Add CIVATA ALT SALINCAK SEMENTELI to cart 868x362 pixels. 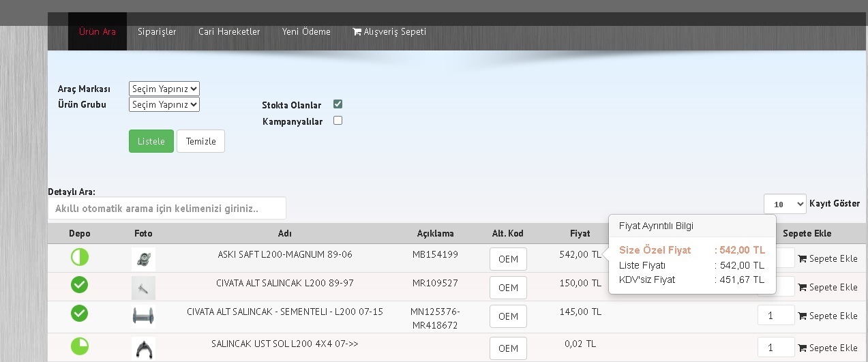pyautogui.click(x=827, y=316)
